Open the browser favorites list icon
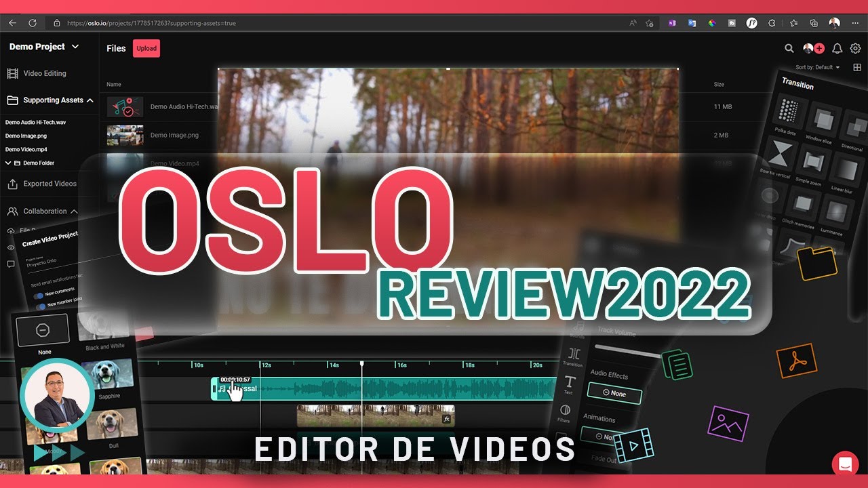 (793, 23)
